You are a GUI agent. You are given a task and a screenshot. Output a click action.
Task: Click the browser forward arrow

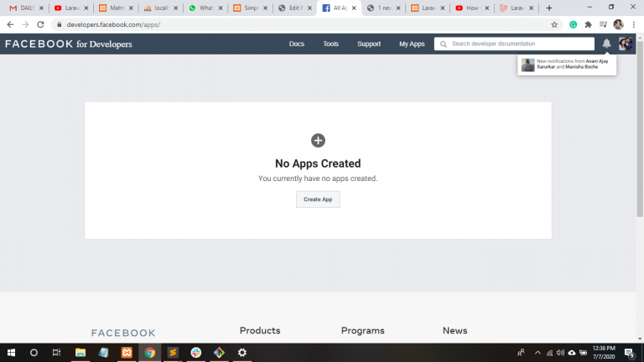(25, 24)
